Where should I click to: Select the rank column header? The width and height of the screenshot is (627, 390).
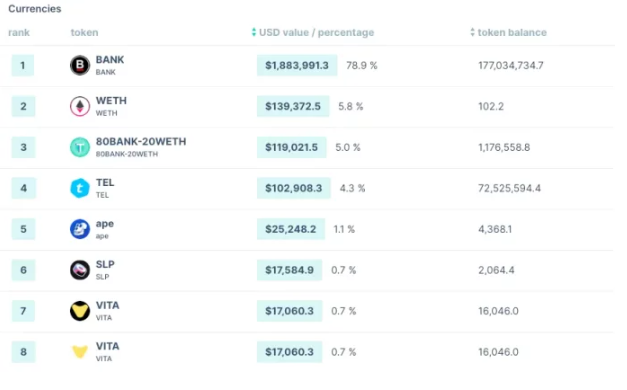pos(19,32)
